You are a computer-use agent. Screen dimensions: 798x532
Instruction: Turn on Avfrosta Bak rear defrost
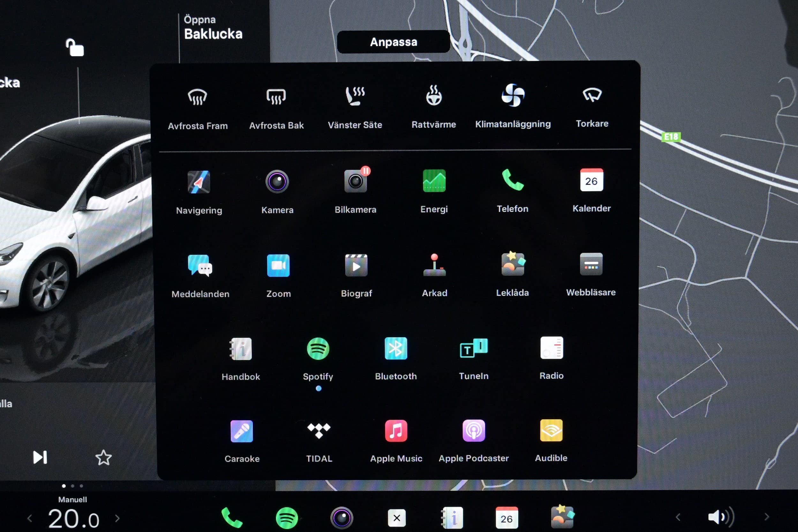tap(276, 97)
